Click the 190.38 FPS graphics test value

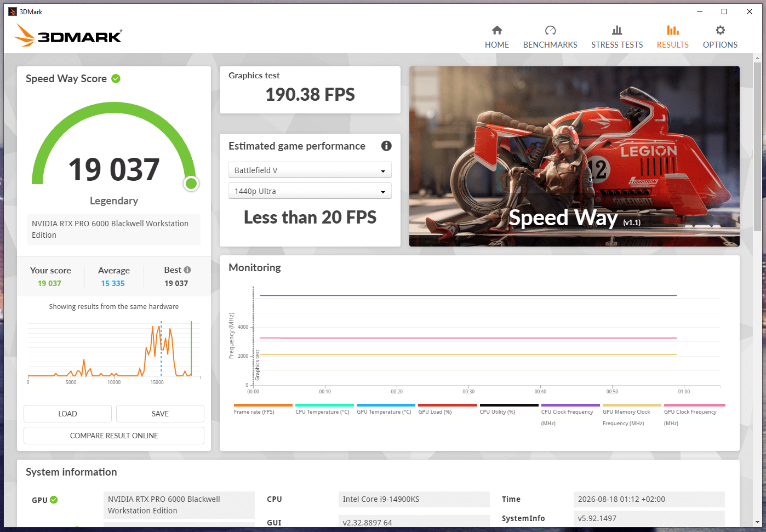click(310, 94)
